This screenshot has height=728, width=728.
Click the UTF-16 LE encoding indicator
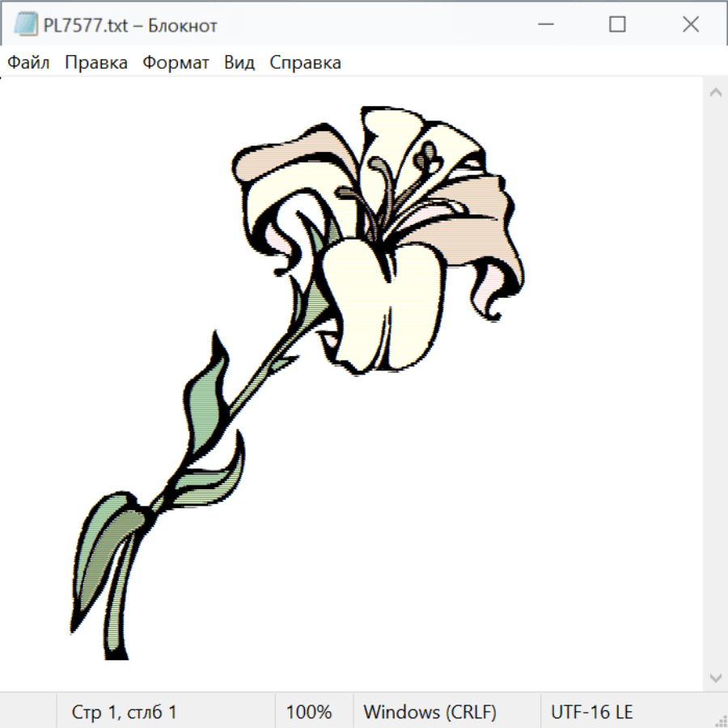coord(592,712)
